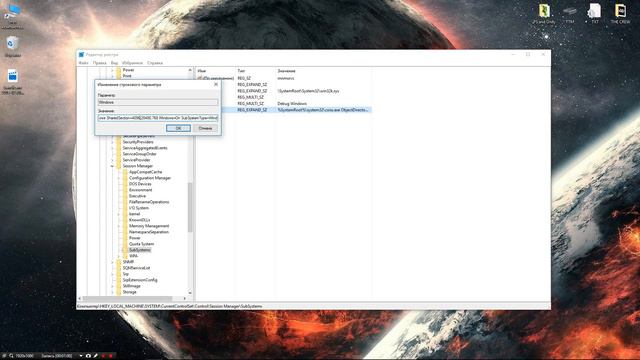This screenshot has height=360, width=640.
Task: Confirm the string edit with OK
Action: coord(178,128)
